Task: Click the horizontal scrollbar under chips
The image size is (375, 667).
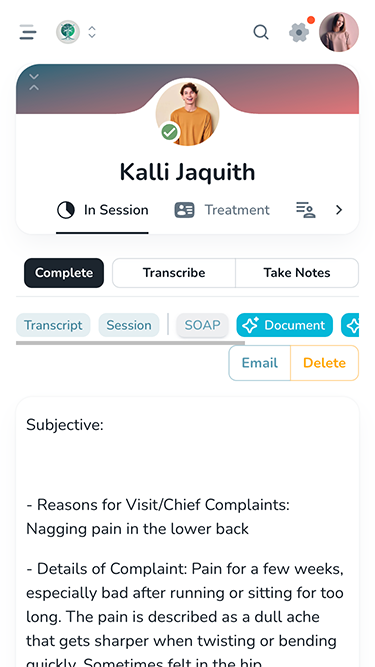Action: tap(130, 343)
